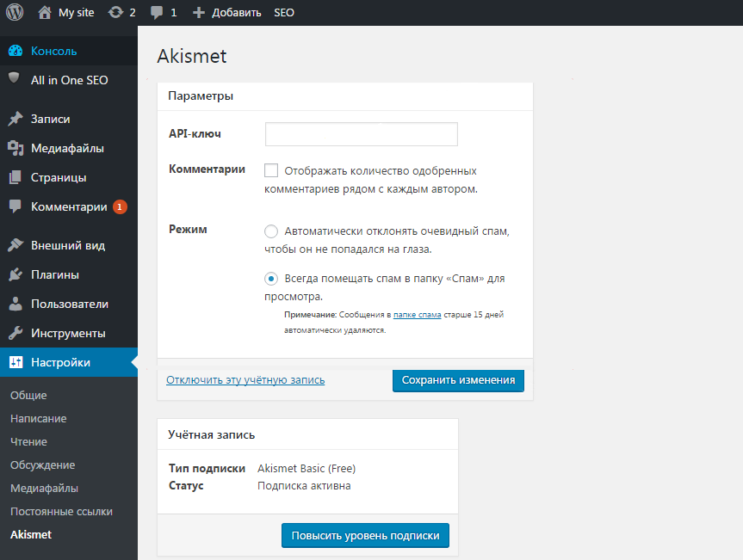This screenshot has height=560, width=743.
Task: Open Обсуждение settings submenu item
Action: (x=42, y=465)
